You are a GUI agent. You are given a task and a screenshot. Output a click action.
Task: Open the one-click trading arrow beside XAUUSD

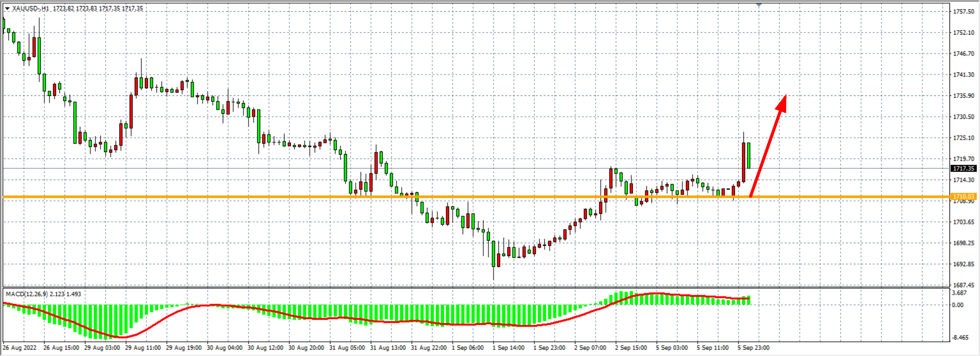click(7, 9)
